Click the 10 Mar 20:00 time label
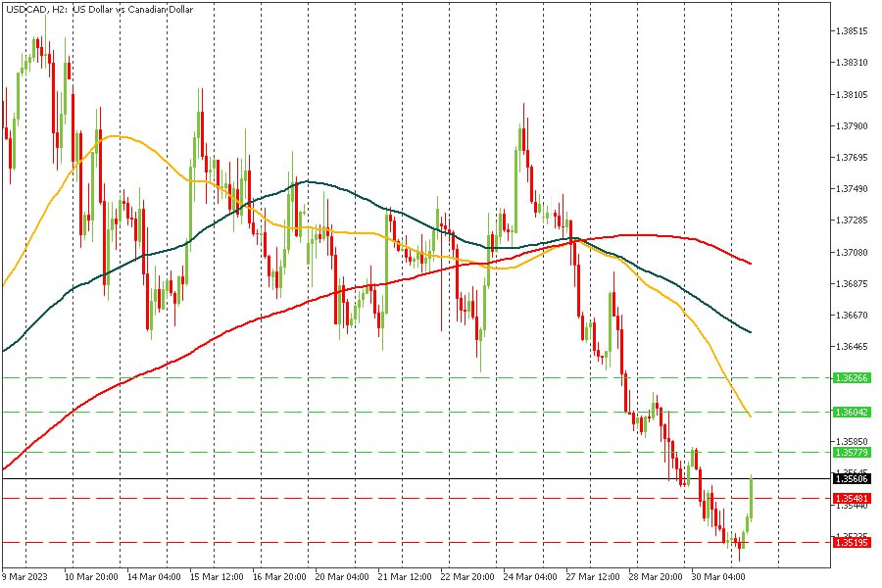Image resolution: width=882 pixels, height=588 pixels. (91, 577)
